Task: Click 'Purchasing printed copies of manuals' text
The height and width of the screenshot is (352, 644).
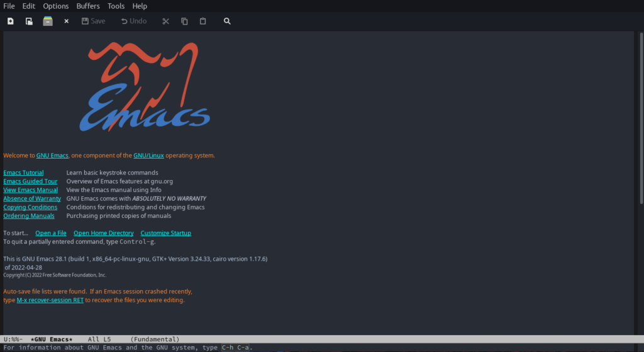Action: 119,216
